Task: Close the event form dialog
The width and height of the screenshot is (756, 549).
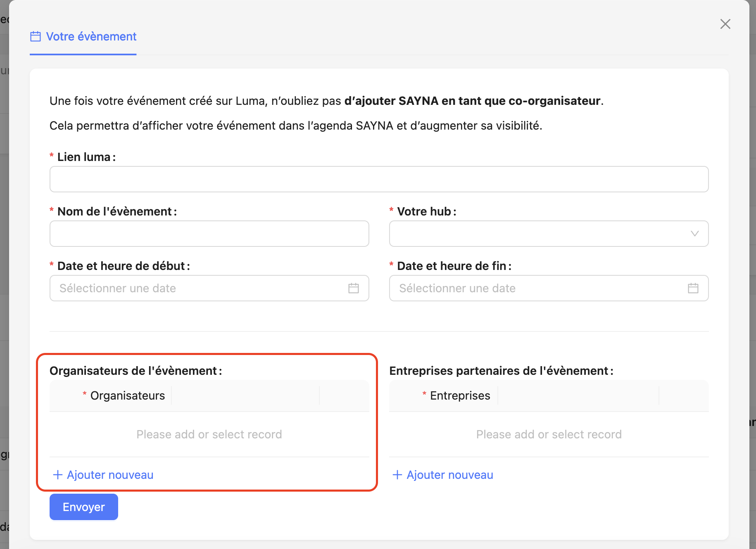Action: tap(725, 24)
